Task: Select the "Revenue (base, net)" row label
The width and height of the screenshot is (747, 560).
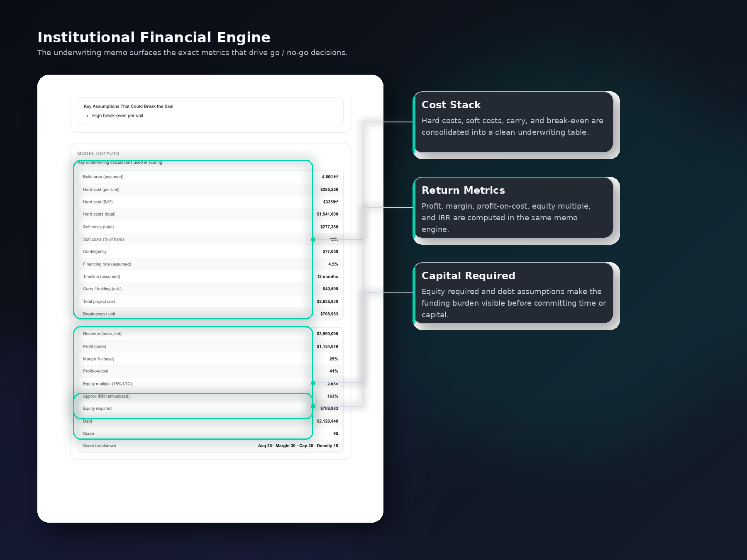Action: tap(102, 334)
